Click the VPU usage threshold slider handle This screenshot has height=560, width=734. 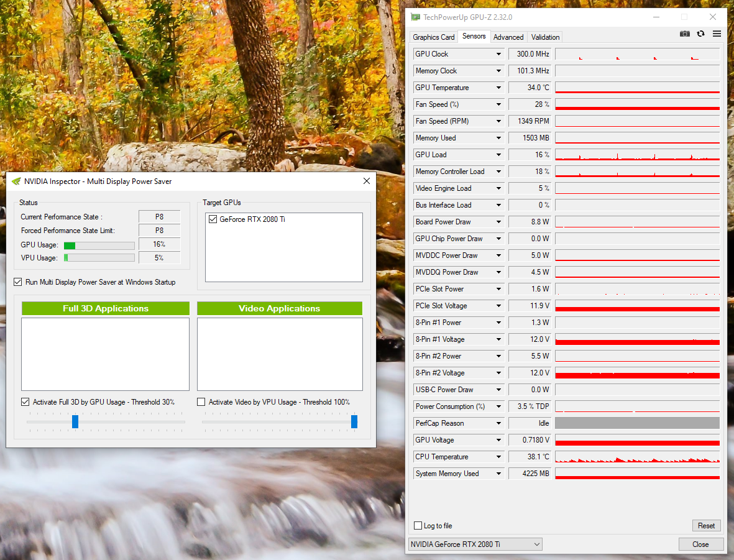(354, 421)
